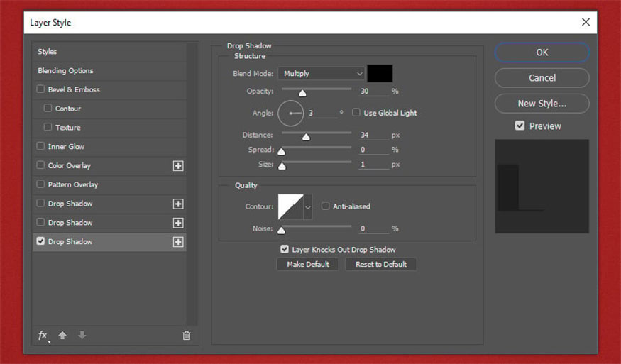
Task: Enable the Bevel & Emboss effect checkbox
Action: [40, 89]
